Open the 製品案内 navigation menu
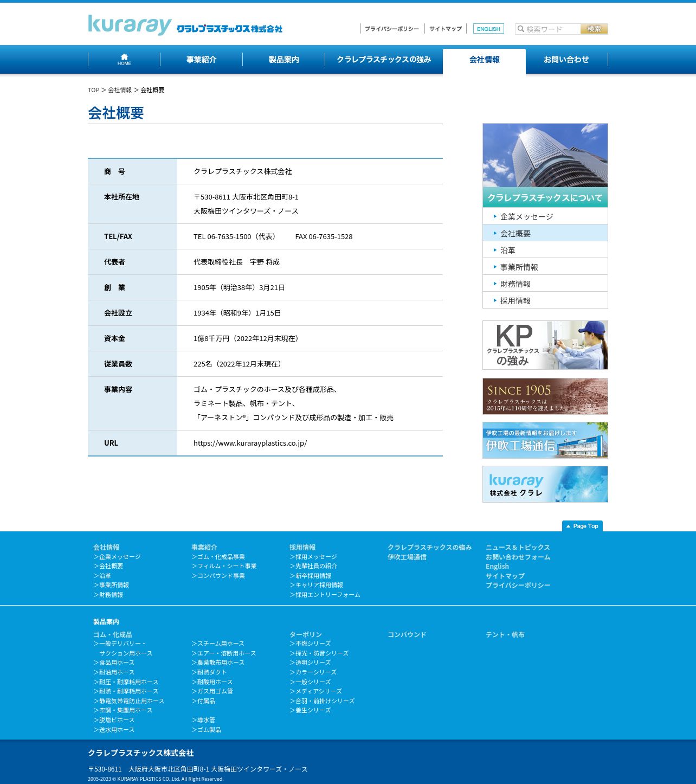The width and height of the screenshot is (696, 784). pos(283,60)
